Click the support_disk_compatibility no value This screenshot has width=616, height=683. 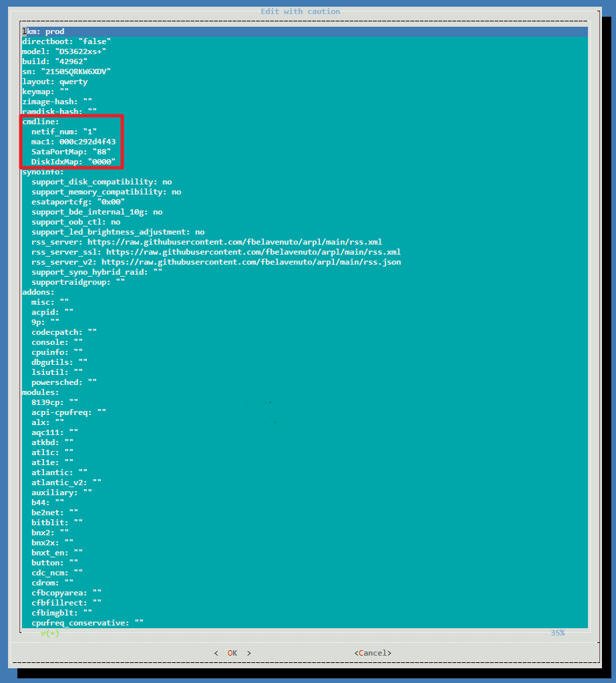[x=166, y=182]
